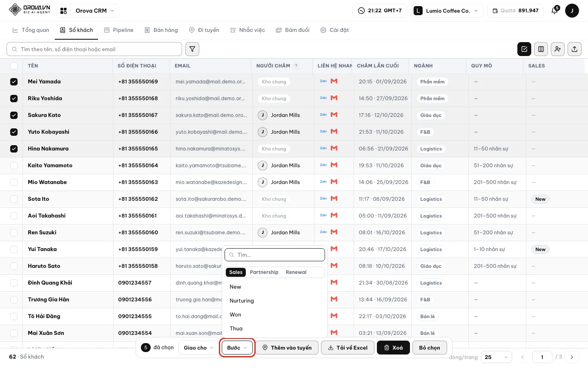Choose the Won stage option
Image resolution: width=588 pixels, height=368 pixels.
pyautogui.click(x=276, y=314)
